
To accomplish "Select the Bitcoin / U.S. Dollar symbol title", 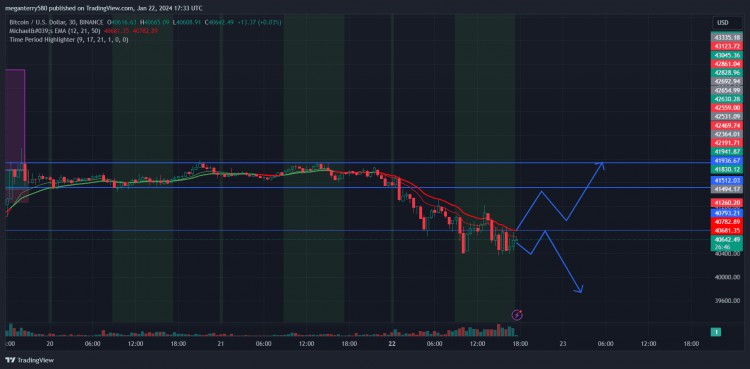I will 55,22.
